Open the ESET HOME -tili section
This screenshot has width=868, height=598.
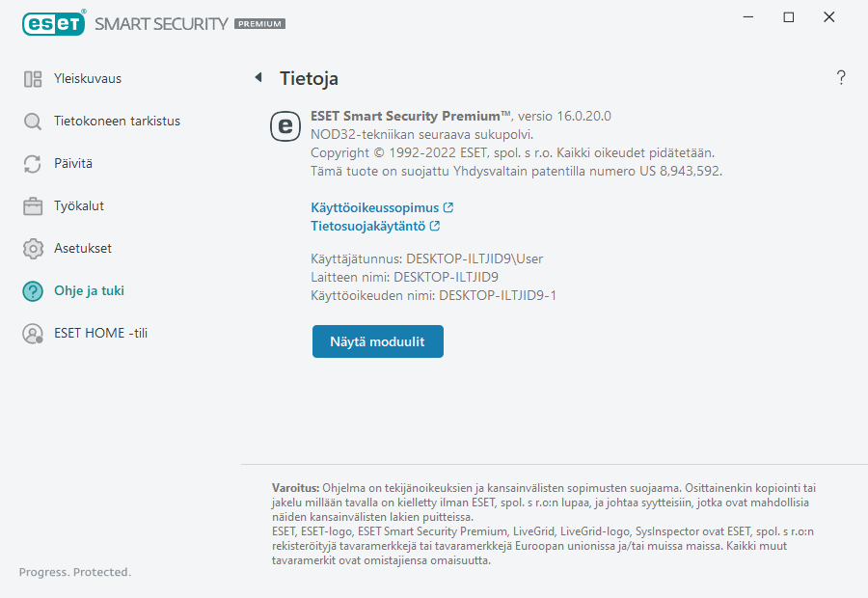point(100,333)
